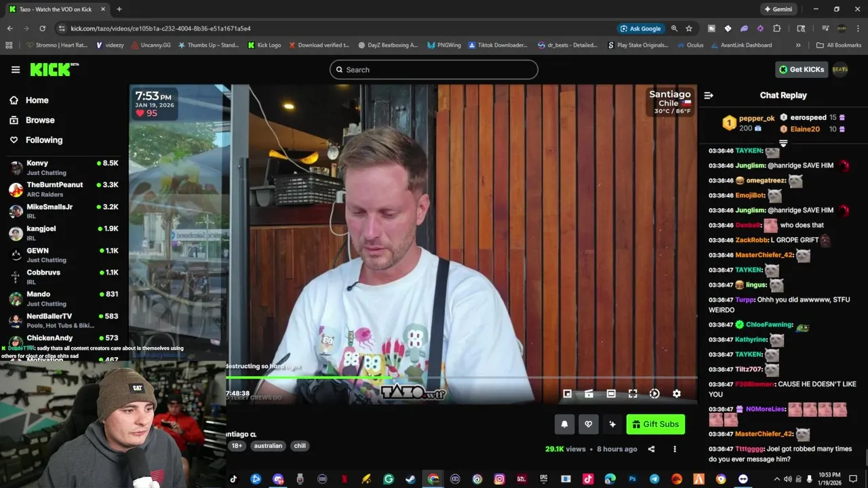Toggle notifications bell for Tazo
This screenshot has width=868, height=488.
[x=564, y=424]
